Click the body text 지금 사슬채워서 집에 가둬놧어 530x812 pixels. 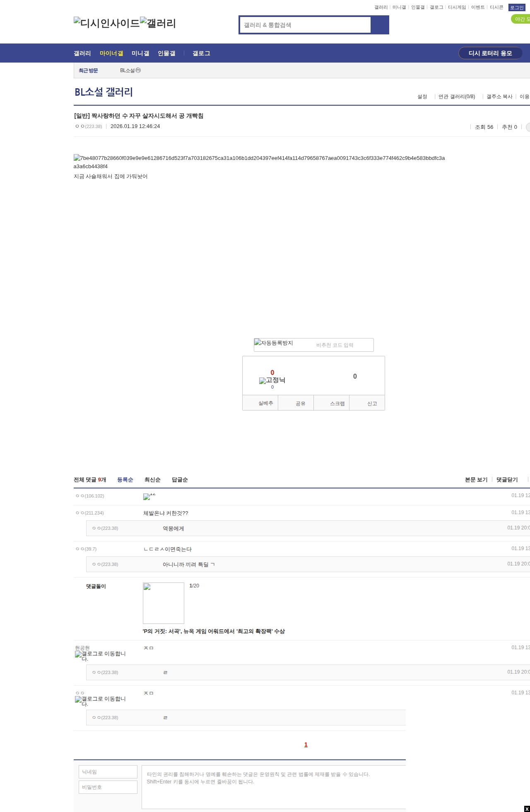111,176
